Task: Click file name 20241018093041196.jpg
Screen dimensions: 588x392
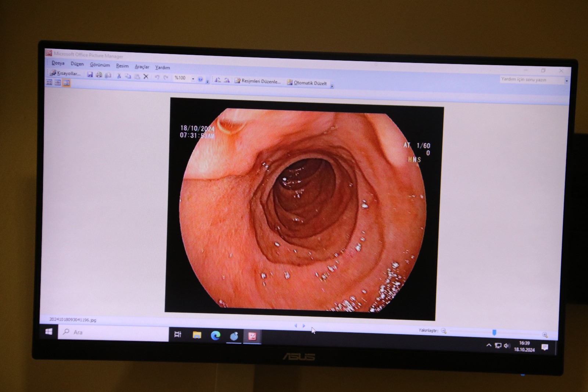Action: pos(73,320)
